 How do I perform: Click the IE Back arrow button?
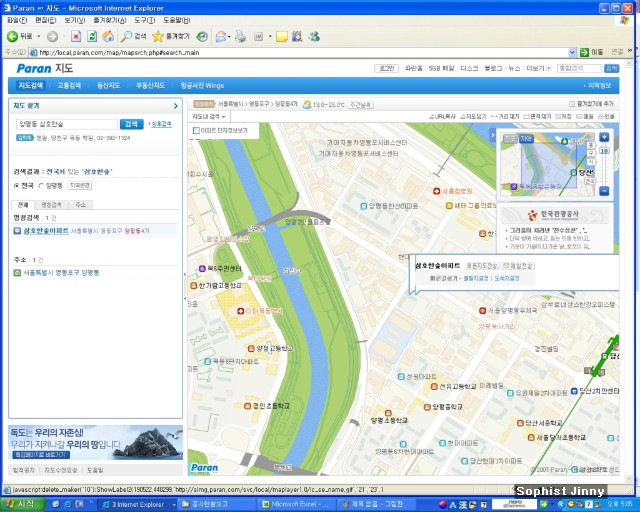click(13, 37)
